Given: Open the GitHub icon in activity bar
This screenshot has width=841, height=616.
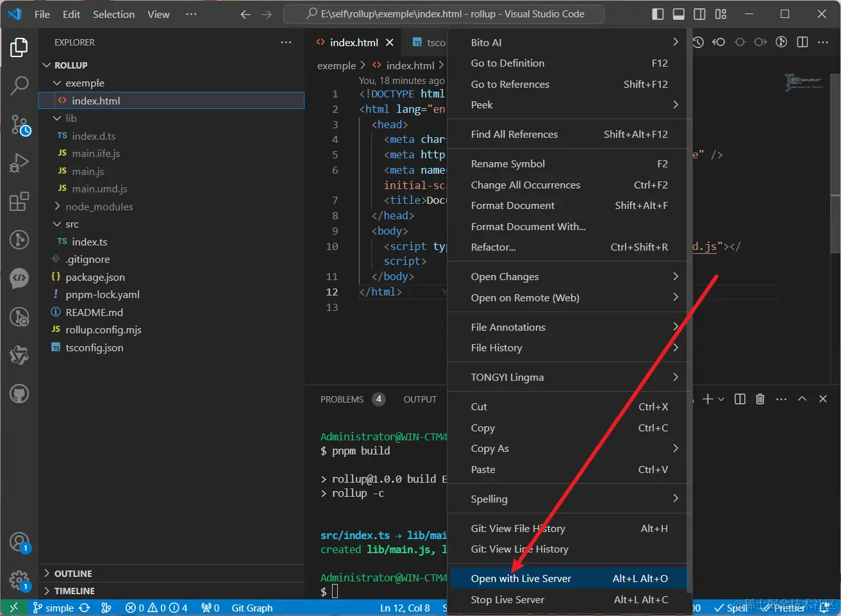Looking at the screenshot, I should [19, 394].
